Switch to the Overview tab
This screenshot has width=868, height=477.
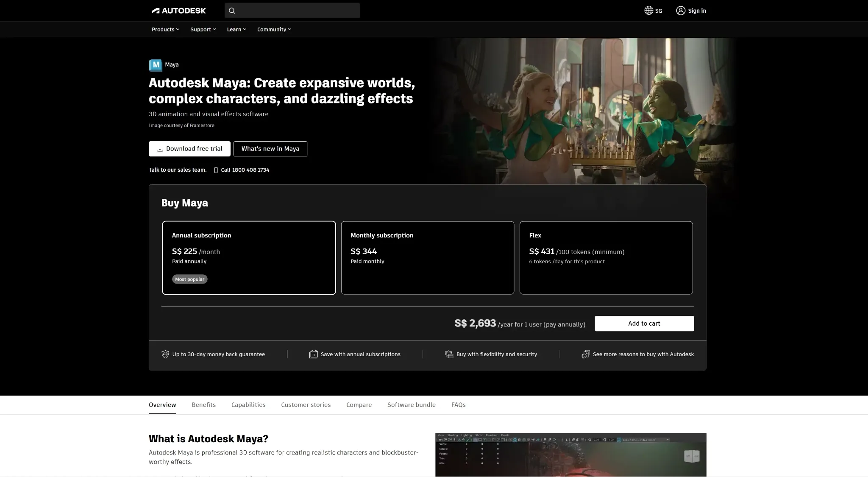coord(162,405)
